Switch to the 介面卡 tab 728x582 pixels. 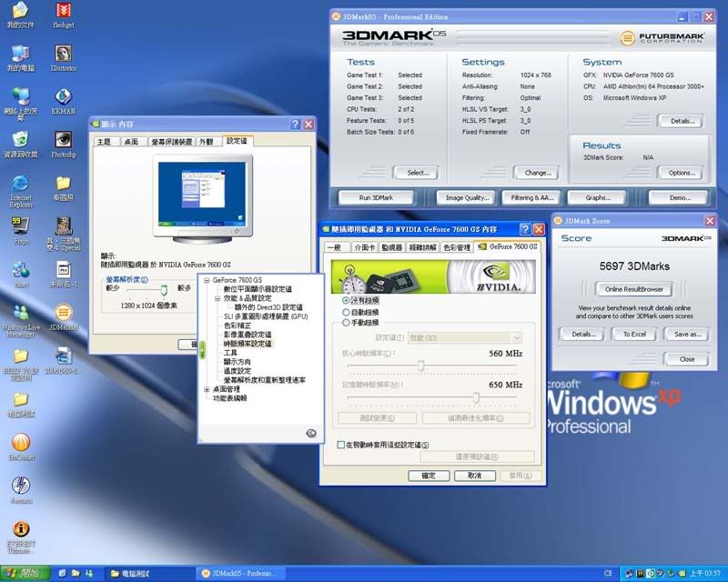point(365,247)
